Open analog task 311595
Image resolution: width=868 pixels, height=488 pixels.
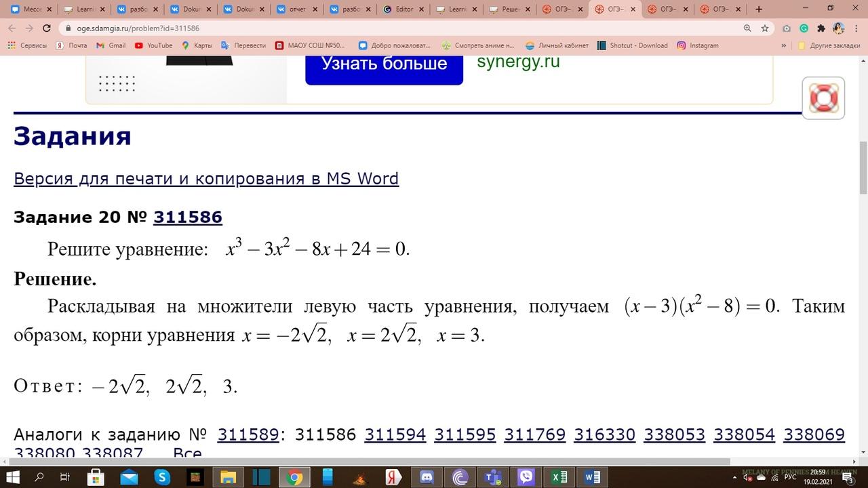[465, 434]
